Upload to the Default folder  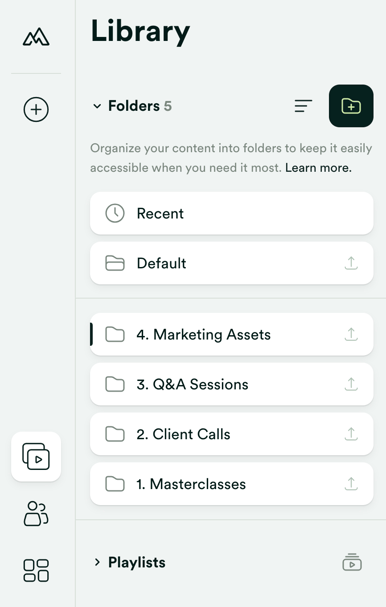(x=351, y=263)
